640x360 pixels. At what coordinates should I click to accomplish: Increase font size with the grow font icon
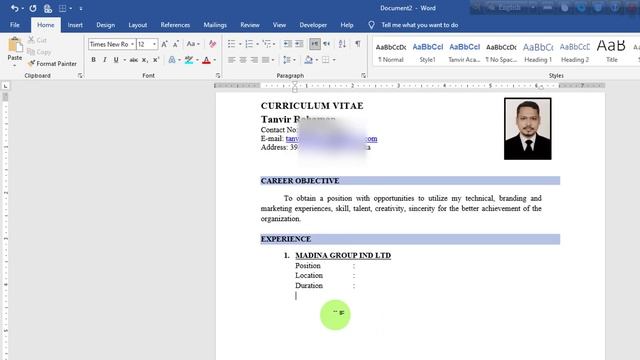pos(164,44)
